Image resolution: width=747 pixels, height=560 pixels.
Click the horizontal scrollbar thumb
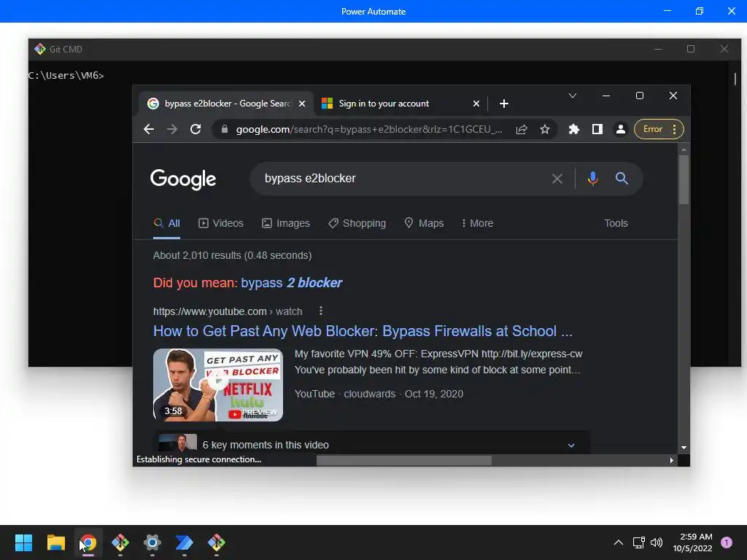404,461
